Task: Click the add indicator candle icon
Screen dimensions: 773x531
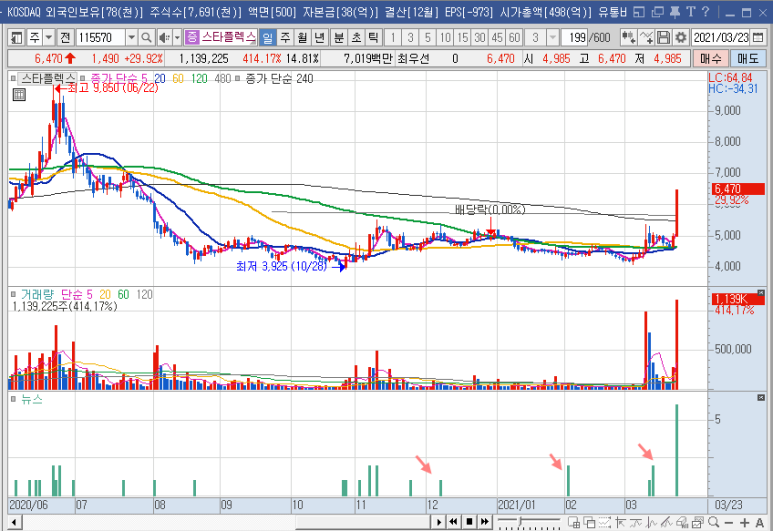Action: pyautogui.click(x=628, y=37)
